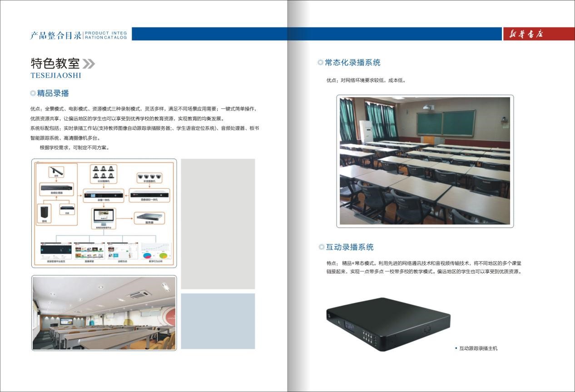
Task: Click the 产品整合目录 header title
Action: tap(56, 35)
